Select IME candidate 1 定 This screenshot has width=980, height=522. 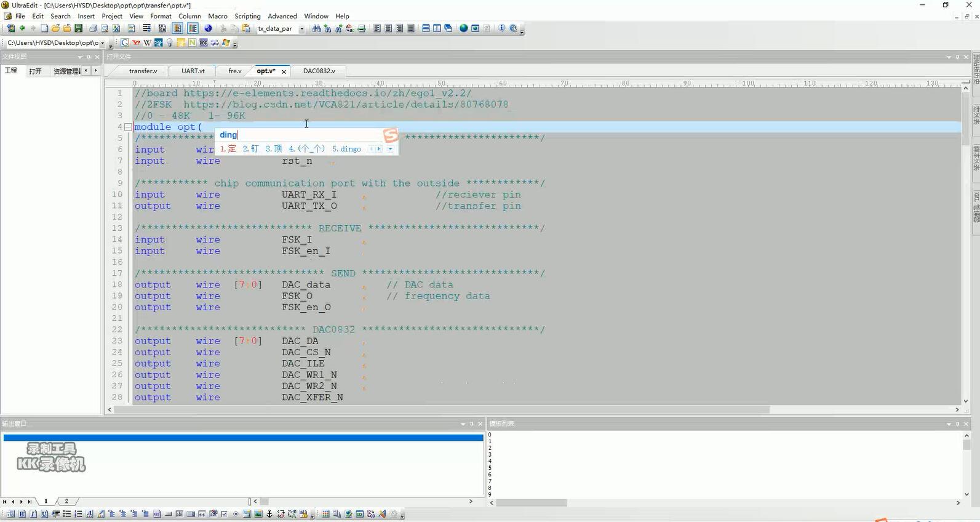(228, 149)
